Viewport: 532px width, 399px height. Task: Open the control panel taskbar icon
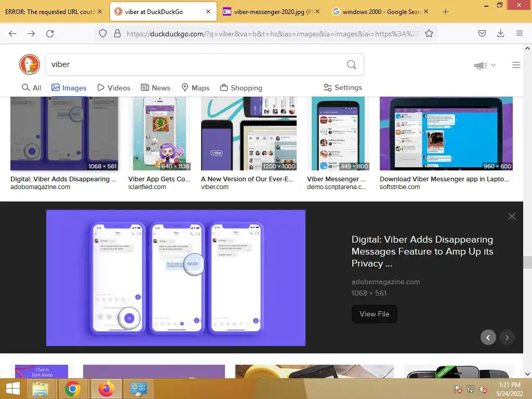coord(138,389)
